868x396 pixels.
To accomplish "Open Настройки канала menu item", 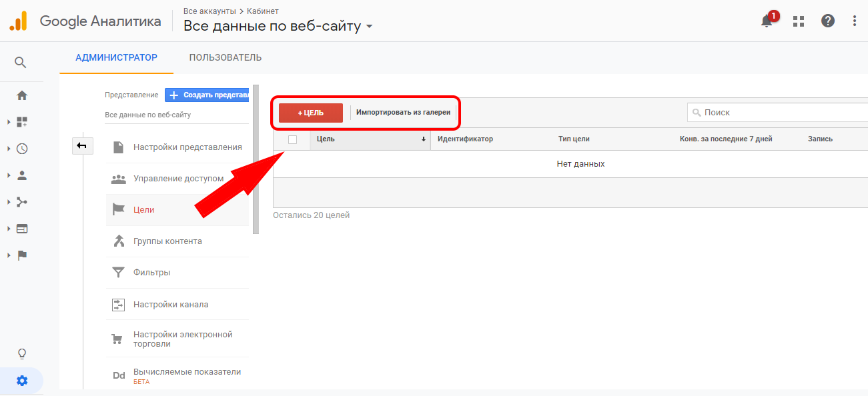I will (177, 304).
